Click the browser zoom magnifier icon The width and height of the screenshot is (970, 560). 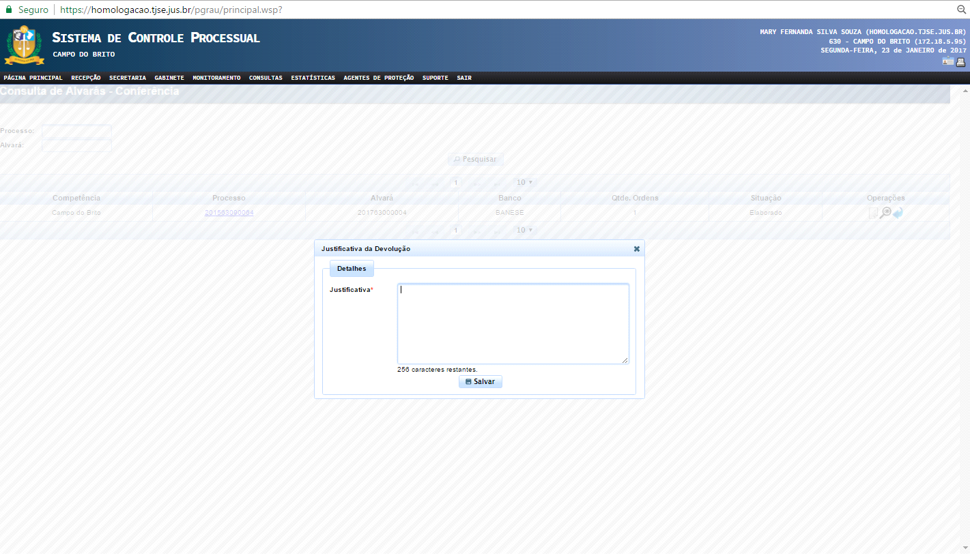click(960, 10)
